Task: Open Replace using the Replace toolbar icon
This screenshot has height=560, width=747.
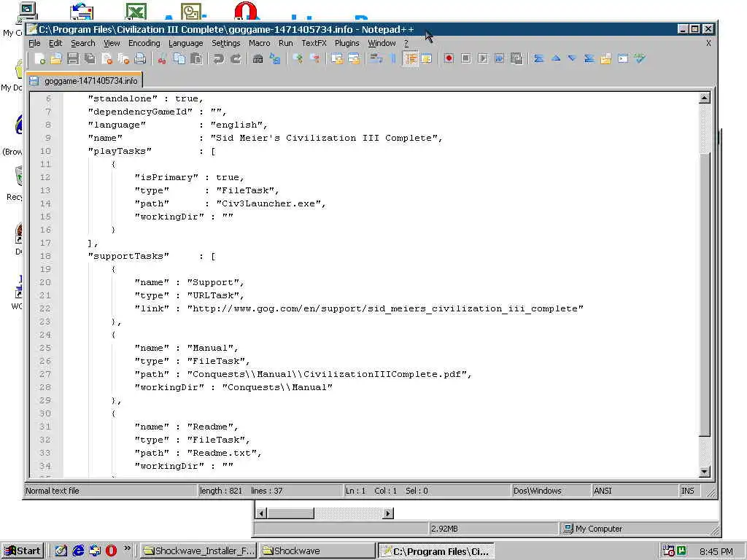Action: pyautogui.click(x=275, y=58)
